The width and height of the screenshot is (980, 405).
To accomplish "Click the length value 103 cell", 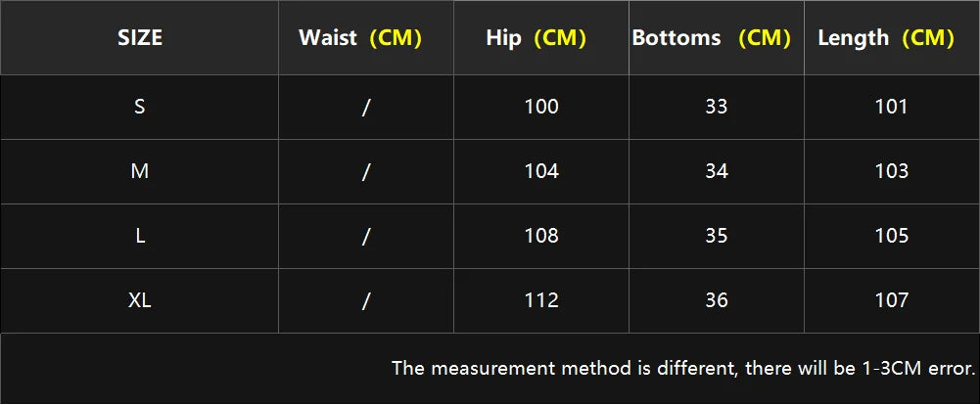I will tap(891, 171).
